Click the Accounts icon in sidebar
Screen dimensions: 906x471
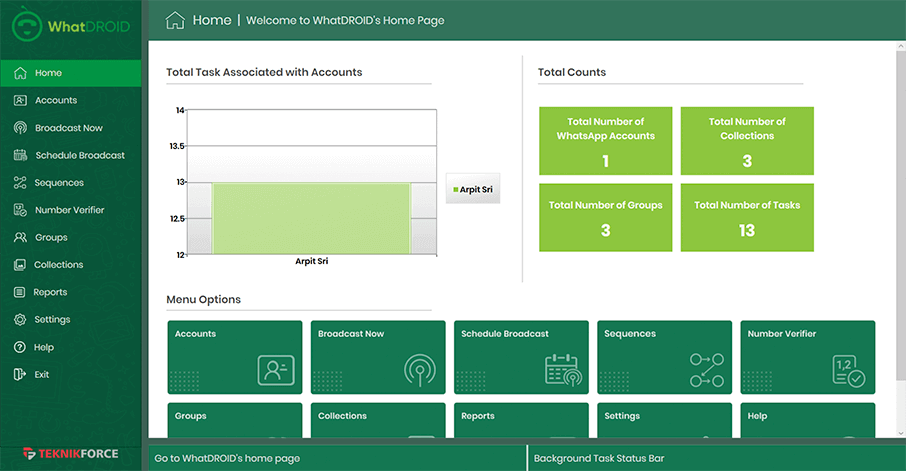point(20,101)
